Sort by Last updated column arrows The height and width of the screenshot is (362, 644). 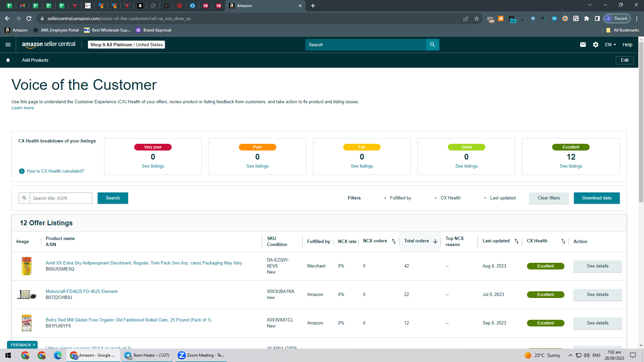(x=517, y=241)
